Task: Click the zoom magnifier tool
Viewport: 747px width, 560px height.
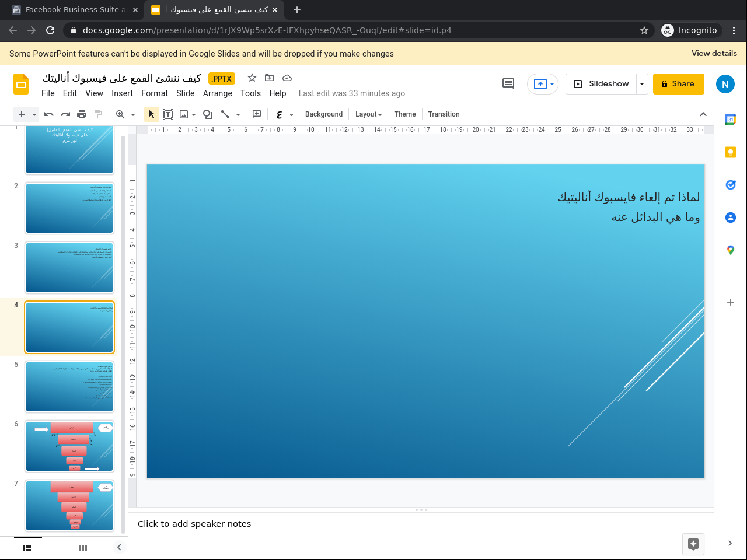Action: point(120,114)
